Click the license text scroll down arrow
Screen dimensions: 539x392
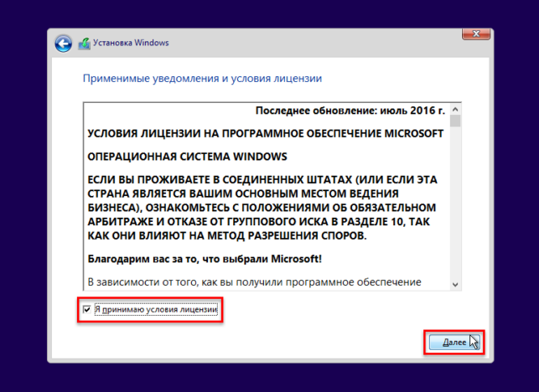tap(455, 285)
